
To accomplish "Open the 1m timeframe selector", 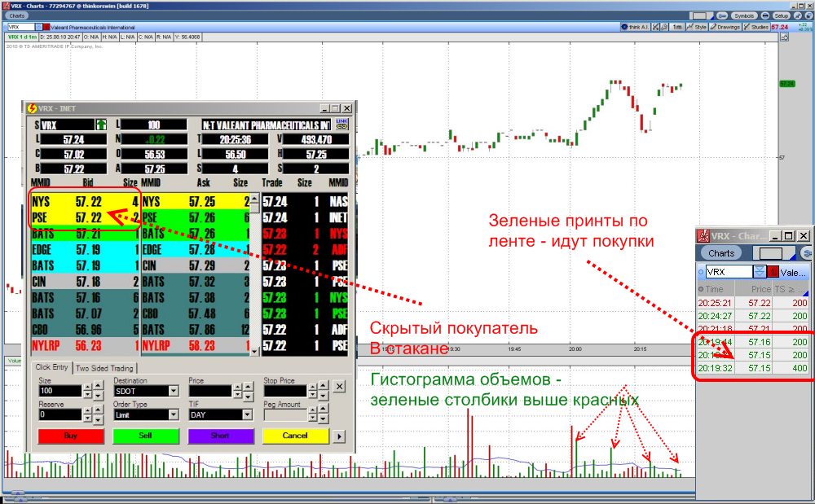I will (676, 27).
